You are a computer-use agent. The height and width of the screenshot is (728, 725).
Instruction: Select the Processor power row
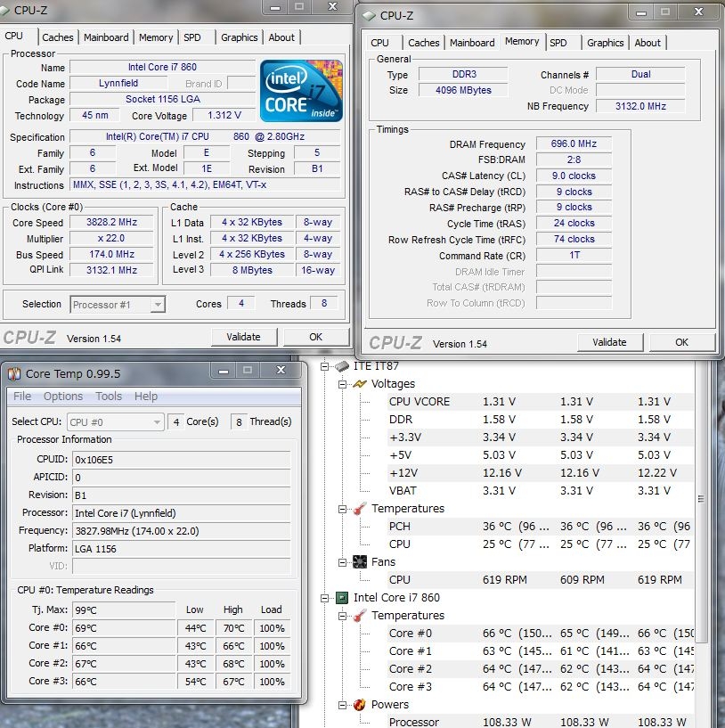click(540, 723)
